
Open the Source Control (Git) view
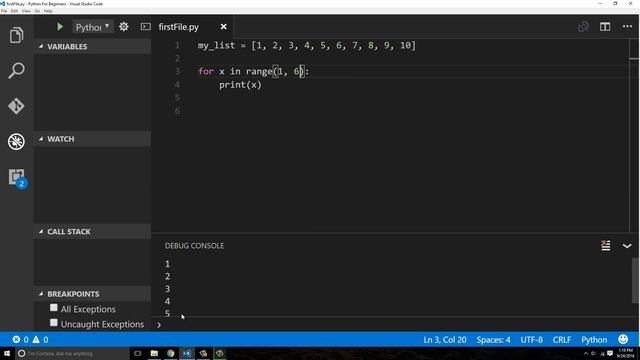[16, 106]
